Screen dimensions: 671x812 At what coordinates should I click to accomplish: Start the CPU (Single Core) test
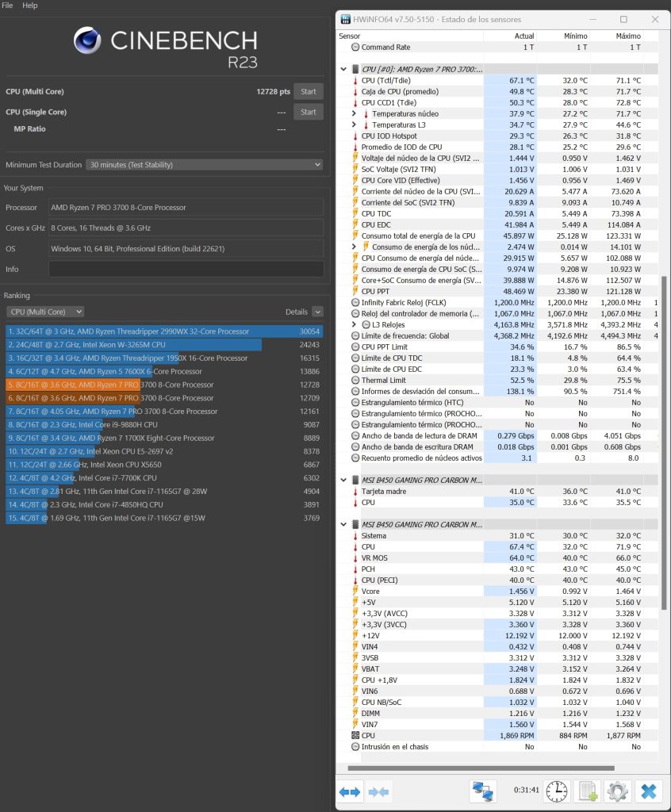coord(309,112)
